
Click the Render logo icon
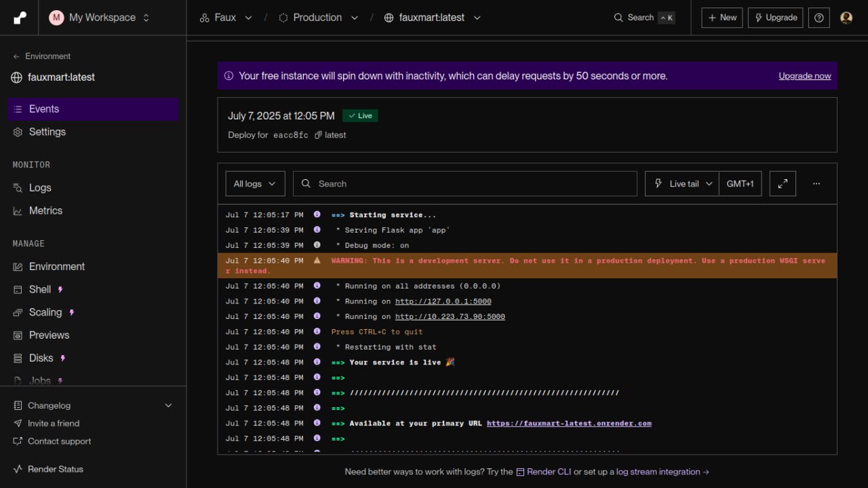20,18
